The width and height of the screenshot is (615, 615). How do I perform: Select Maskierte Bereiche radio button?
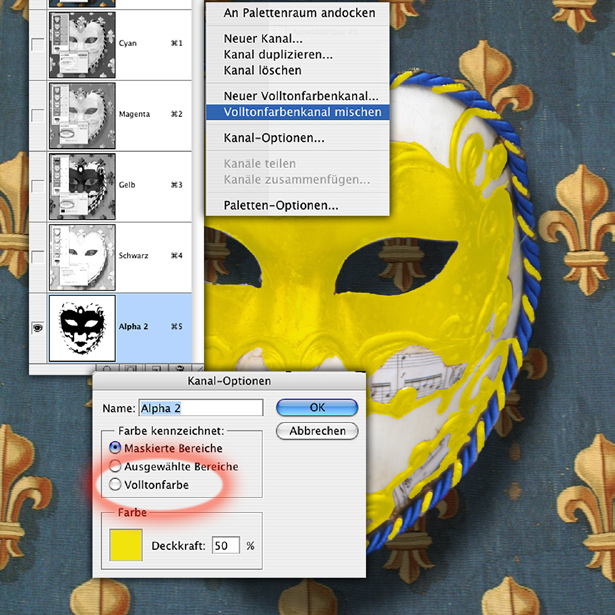pos(115,448)
